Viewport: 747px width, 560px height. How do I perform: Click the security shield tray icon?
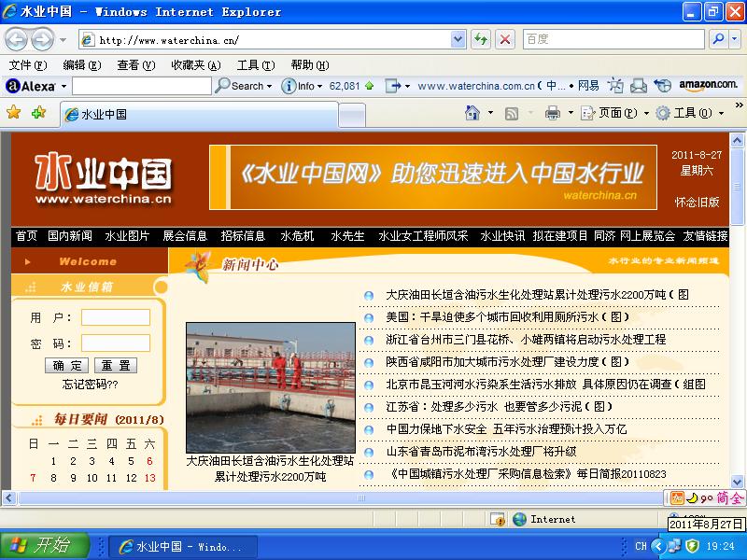692,546
